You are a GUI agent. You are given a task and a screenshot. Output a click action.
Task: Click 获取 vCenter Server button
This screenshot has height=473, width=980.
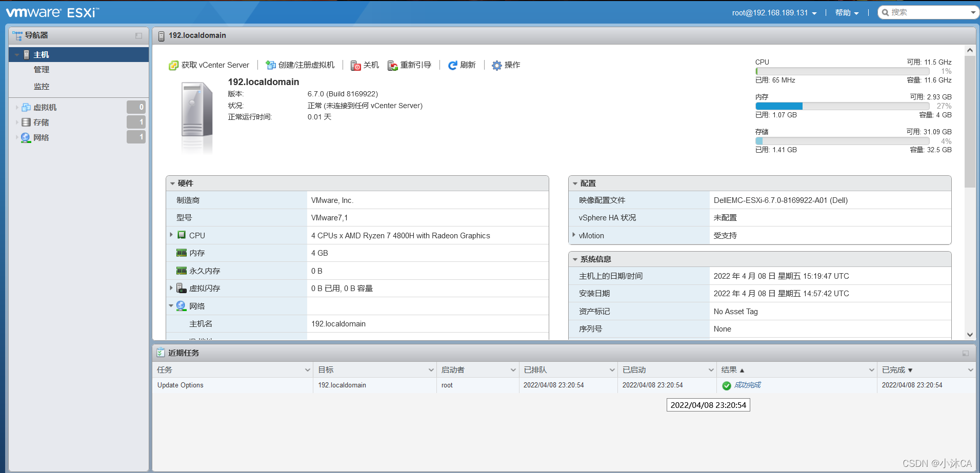pos(209,65)
